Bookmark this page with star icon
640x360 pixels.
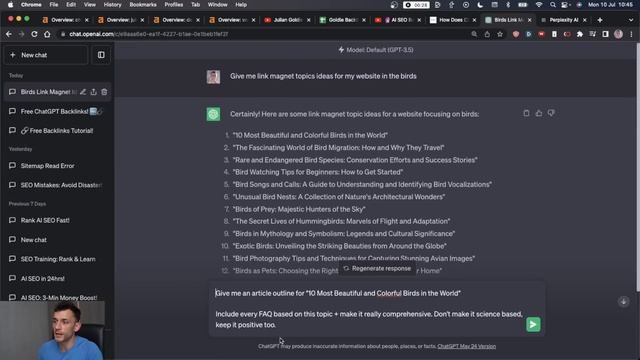(500, 34)
